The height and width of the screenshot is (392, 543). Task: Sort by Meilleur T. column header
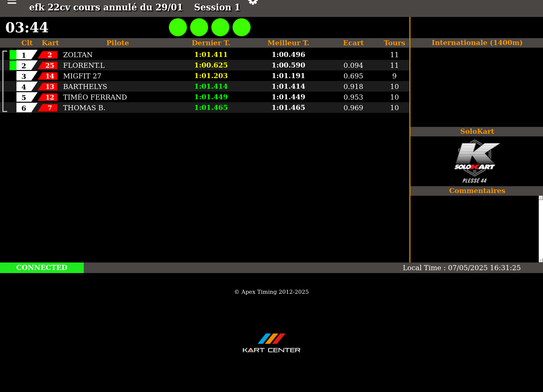pos(288,43)
